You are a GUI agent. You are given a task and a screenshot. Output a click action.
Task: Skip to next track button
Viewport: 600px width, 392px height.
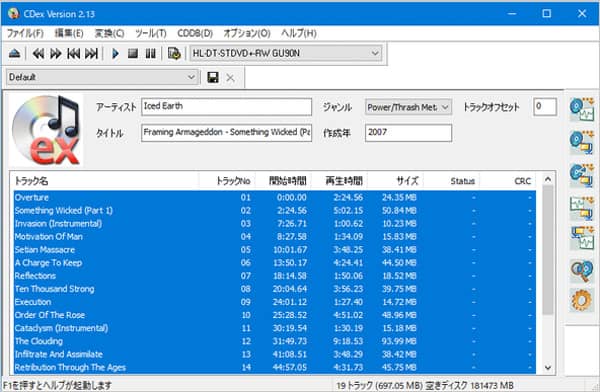[91, 53]
